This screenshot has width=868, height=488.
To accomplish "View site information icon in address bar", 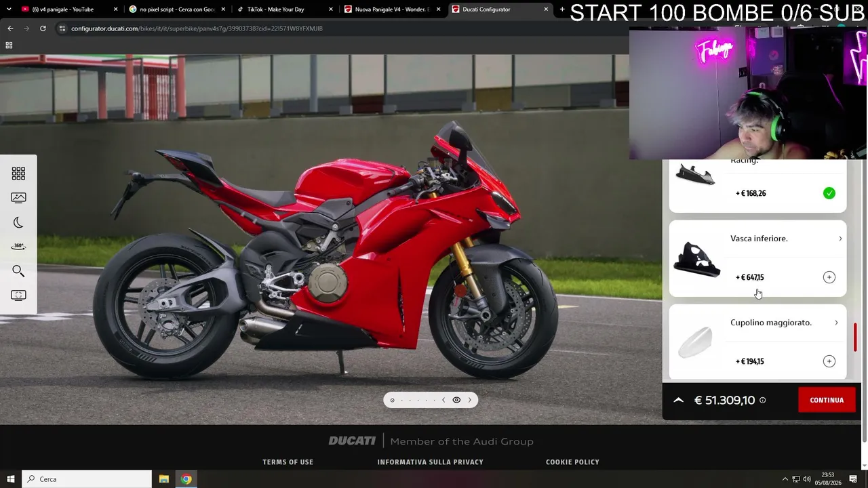I will click(x=62, y=28).
